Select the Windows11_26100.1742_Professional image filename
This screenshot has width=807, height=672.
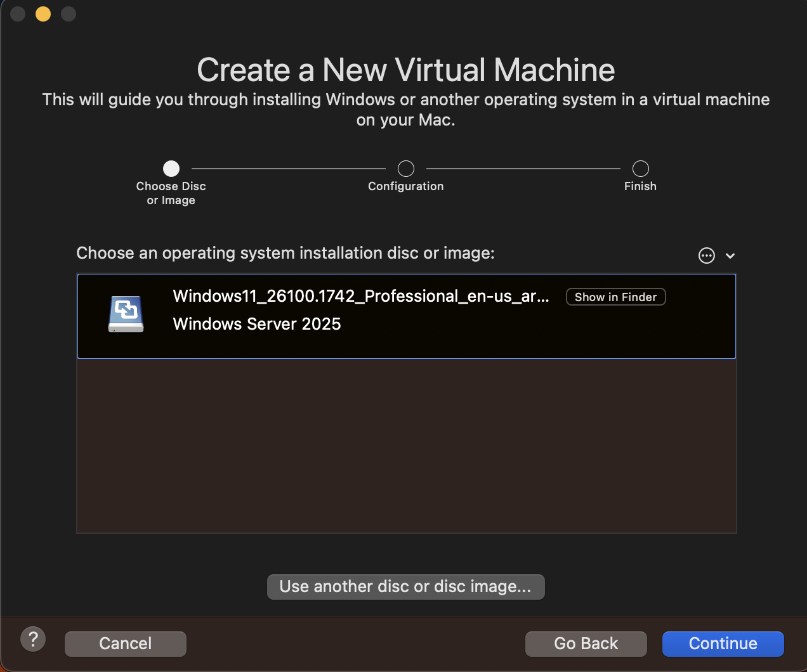361,296
